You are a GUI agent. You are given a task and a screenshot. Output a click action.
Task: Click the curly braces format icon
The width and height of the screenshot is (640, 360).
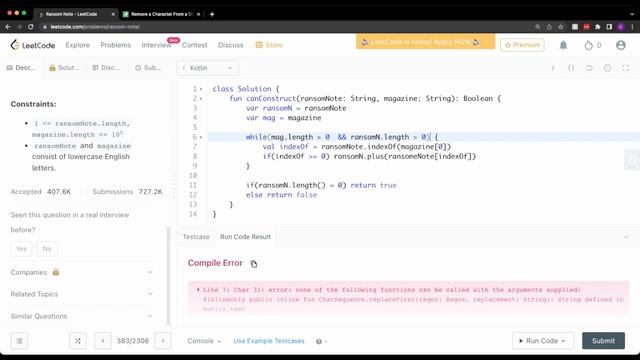(x=571, y=68)
